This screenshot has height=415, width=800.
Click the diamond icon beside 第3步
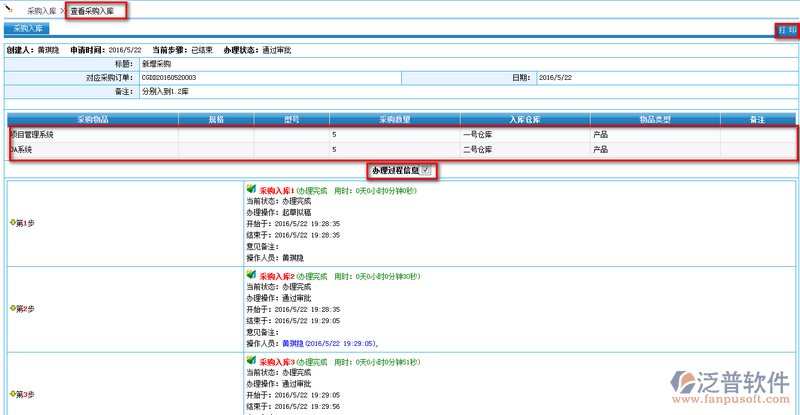click(12, 393)
